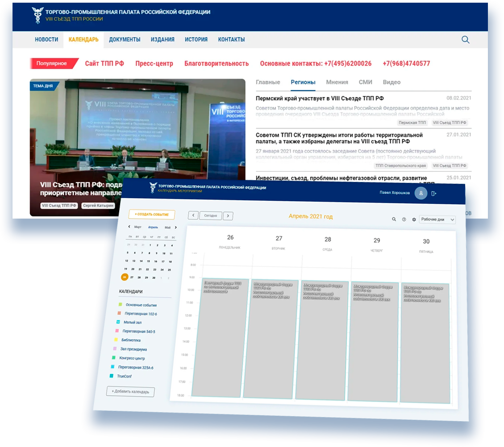Image resolution: width=504 pixels, height=447 pixels.
Task: Enable the Зал президиума calendar checkbox
Action: 115,348
